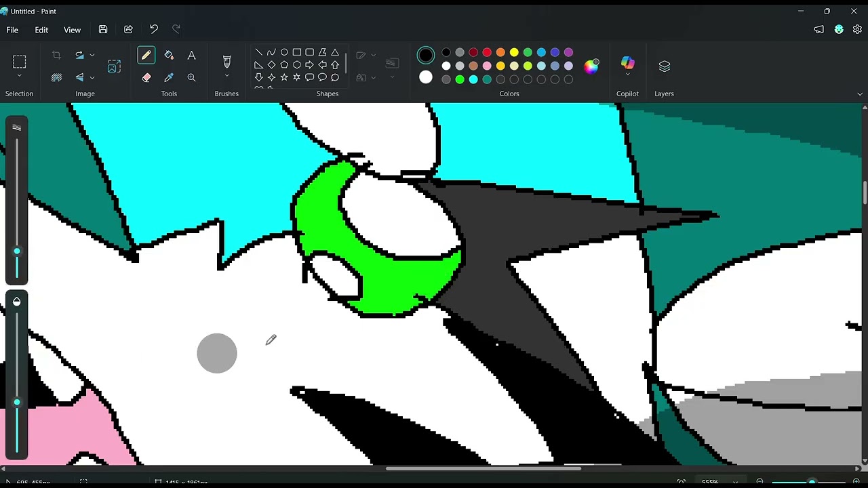The image size is (868, 488).
Task: Click the Share icon
Action: point(128,29)
